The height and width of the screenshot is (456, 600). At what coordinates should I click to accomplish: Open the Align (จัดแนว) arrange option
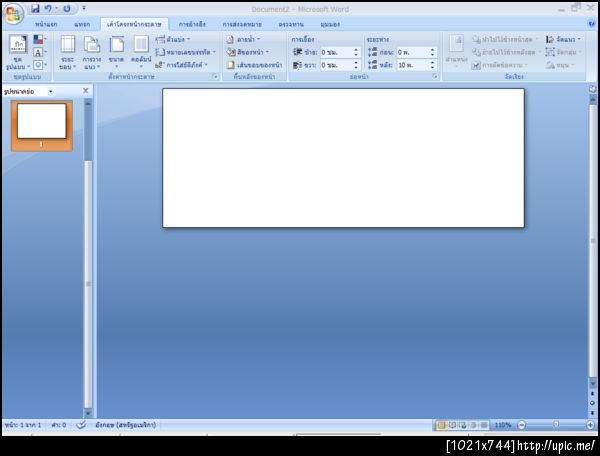click(563, 39)
